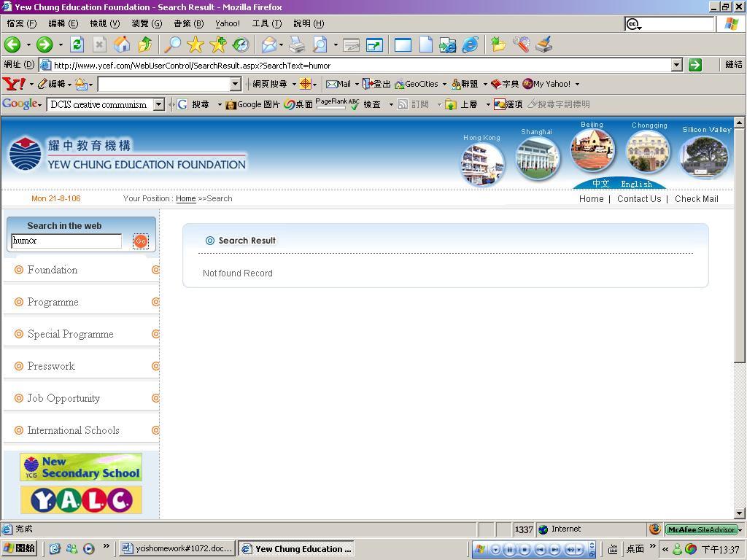
Task: Click the YALC banner image
Action: [x=81, y=500]
